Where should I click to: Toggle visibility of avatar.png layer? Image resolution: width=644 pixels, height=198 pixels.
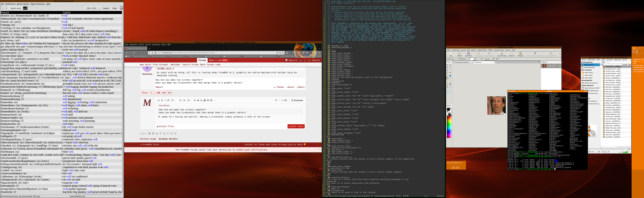(560, 66)
